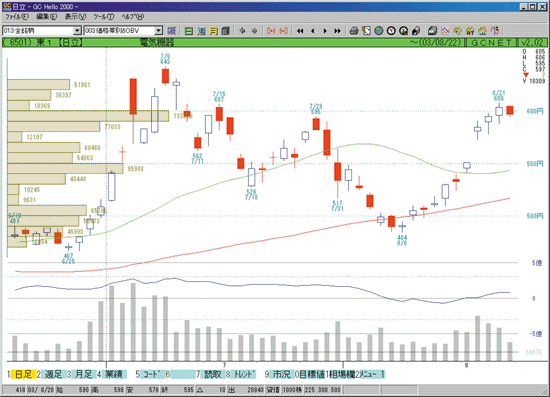
Task: Expand the 003価格帯別&OBV dropdown arrow
Action: point(159,31)
